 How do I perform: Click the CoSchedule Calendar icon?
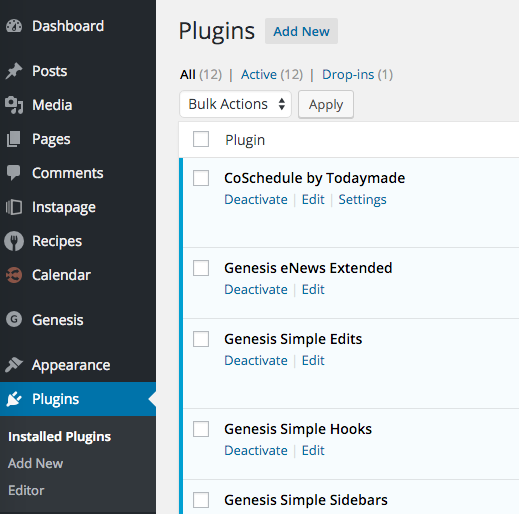[x=14, y=275]
